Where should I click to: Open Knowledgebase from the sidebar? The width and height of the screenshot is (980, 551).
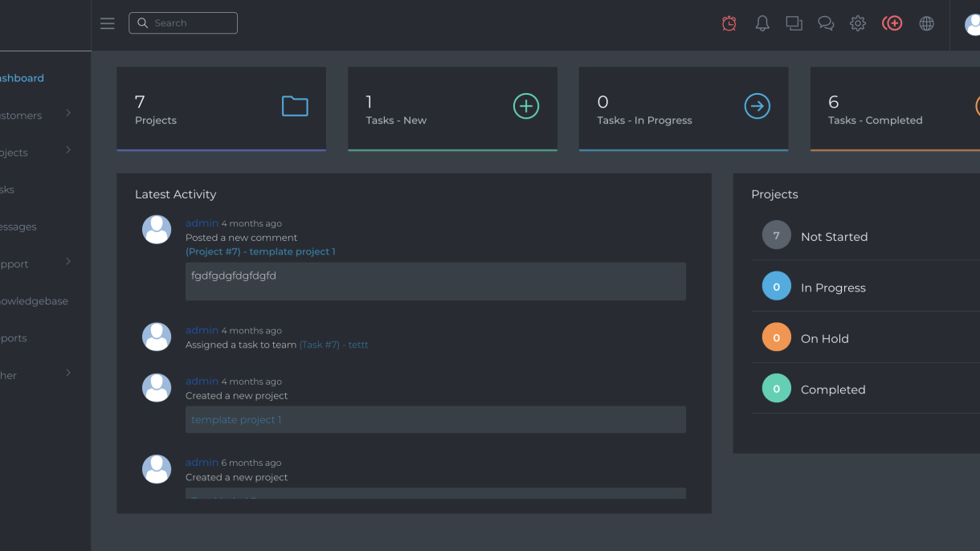pos(32,301)
